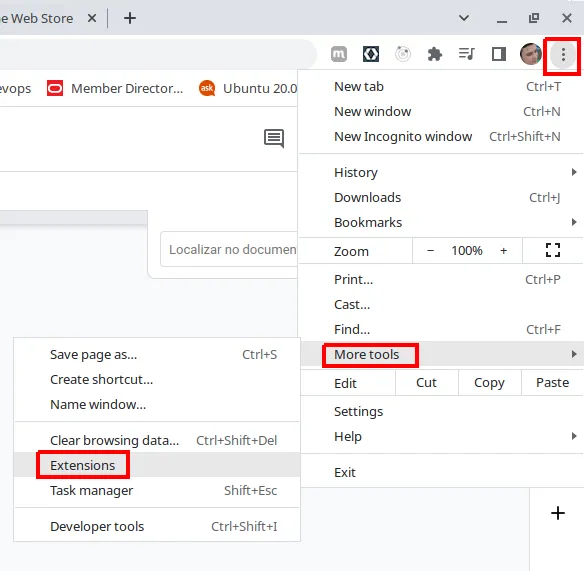Open the tab search chevron
584x571 pixels.
(464, 18)
